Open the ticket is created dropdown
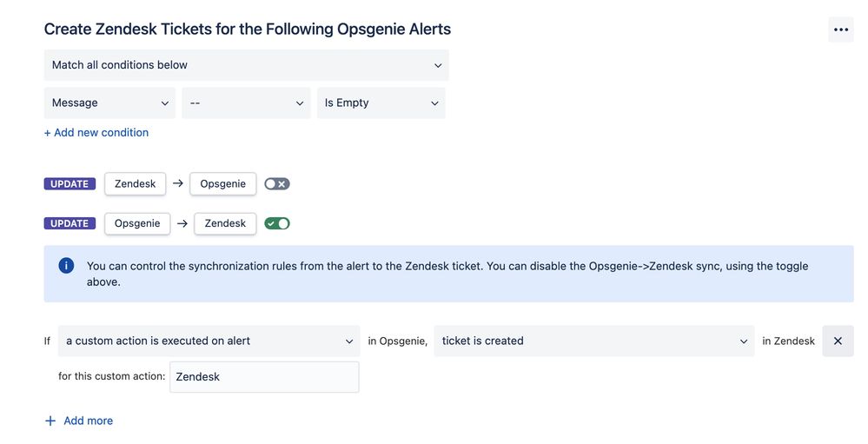This screenshot has height=444, width=868. pos(594,341)
